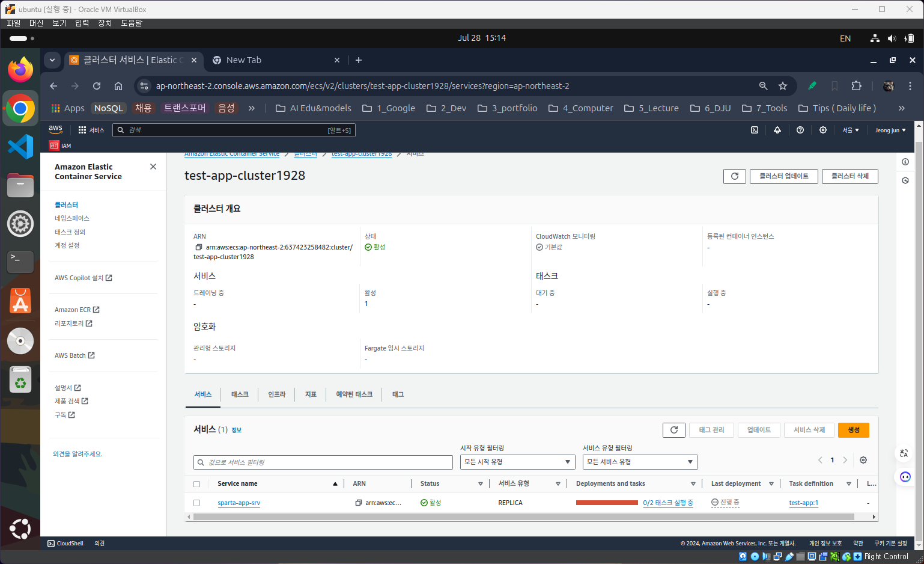Refresh the cluster overview
The width and height of the screenshot is (924, 564).
click(x=735, y=176)
